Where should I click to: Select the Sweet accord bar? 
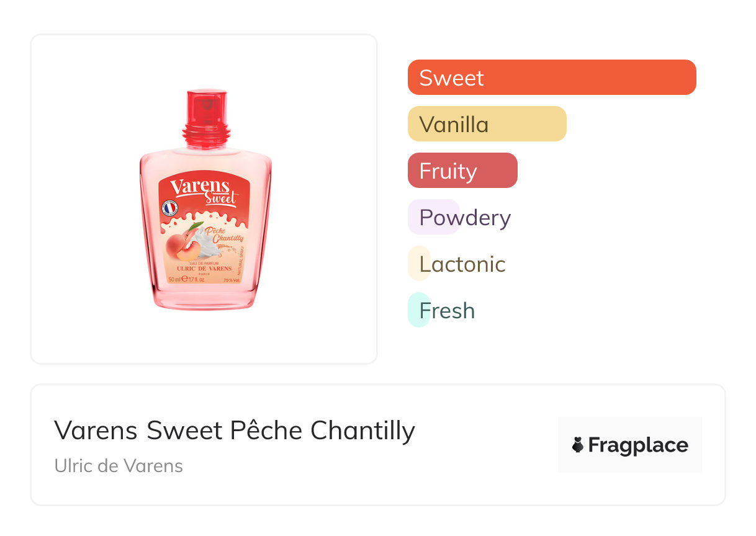551,78
